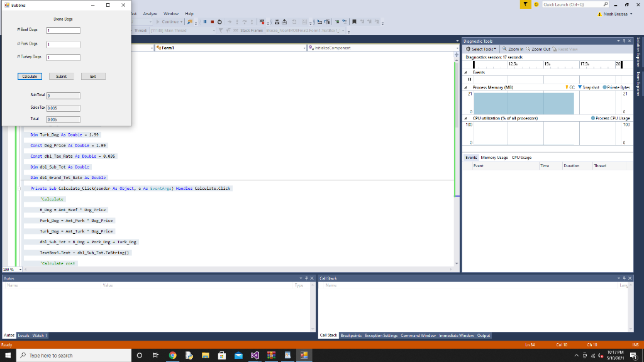Click Zoom In on the Diagnostic Tools toolbar
The width and height of the screenshot is (644, 362).
(x=515, y=49)
